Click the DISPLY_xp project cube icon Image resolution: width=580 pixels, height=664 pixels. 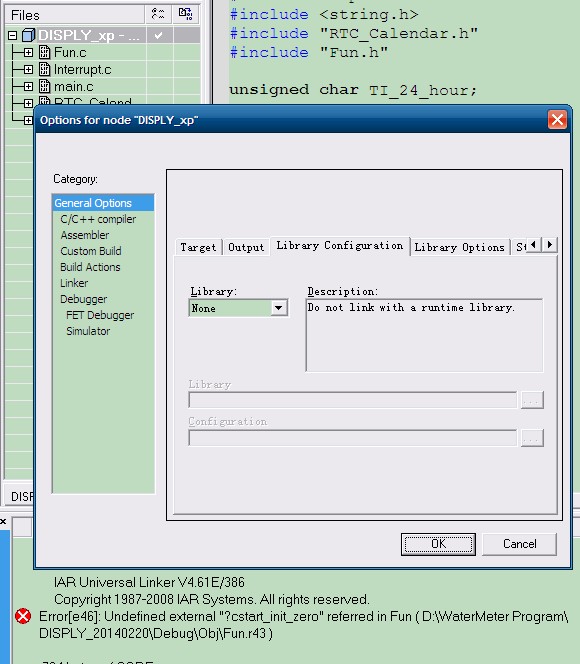(28, 35)
